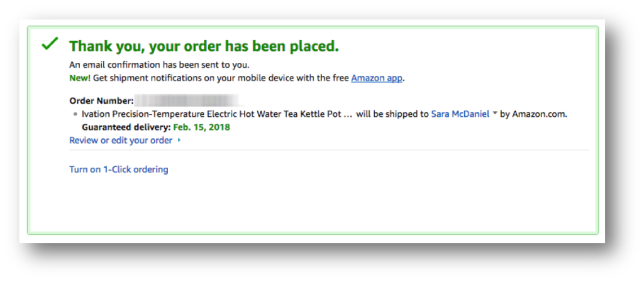The image size is (644, 282).
Task: Click the 'An email confirmation has been sent' text
Action: [159, 65]
